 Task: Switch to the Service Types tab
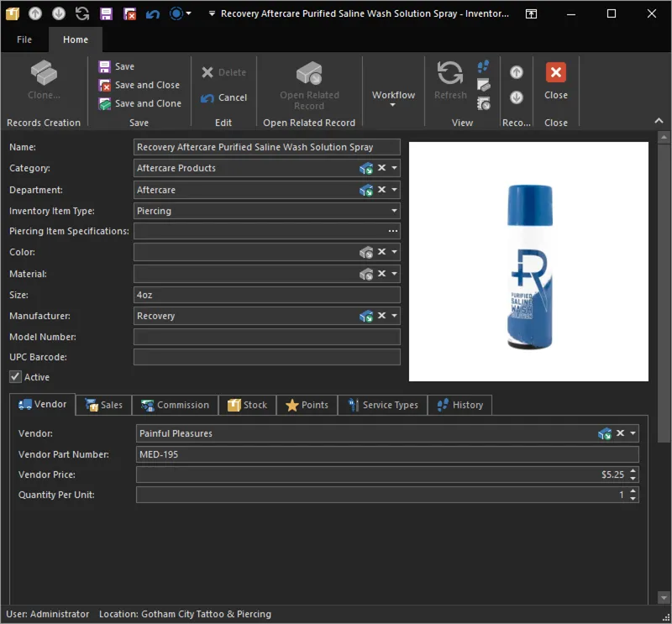pyautogui.click(x=383, y=405)
